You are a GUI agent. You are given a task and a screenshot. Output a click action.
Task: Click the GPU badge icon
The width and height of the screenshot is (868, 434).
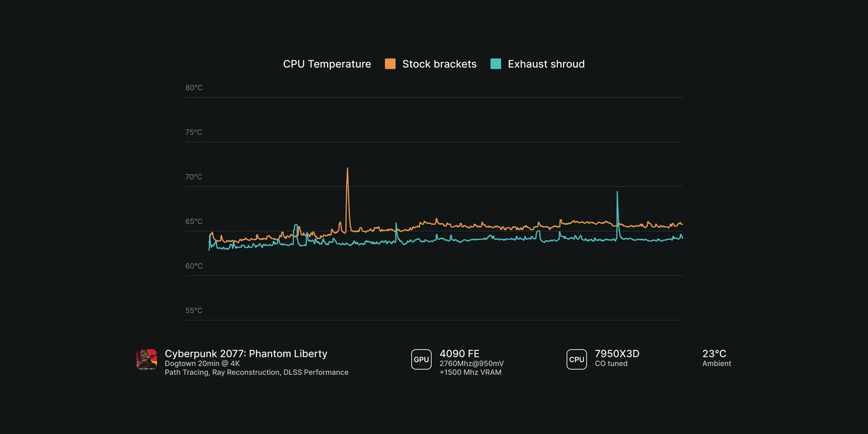422,359
